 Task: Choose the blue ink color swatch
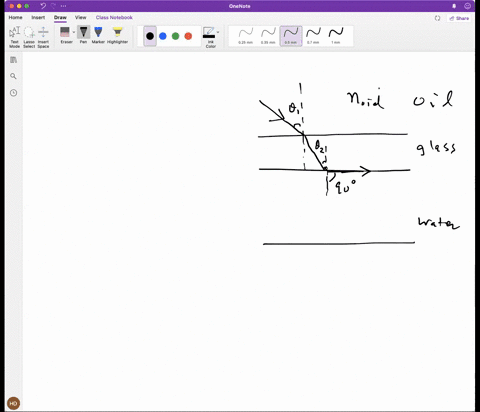(163, 36)
